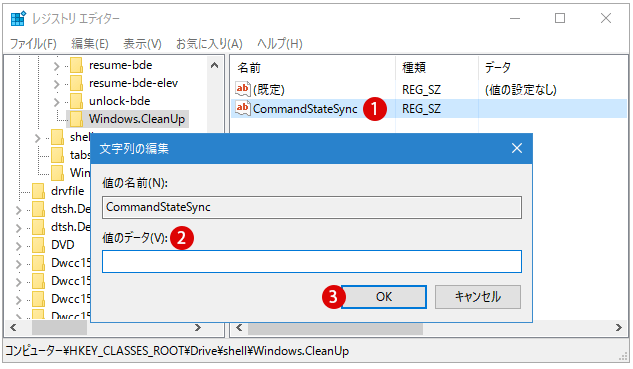Image resolution: width=633 pixels, height=369 pixels.
Task: Open the ファイル(F) menu
Action: coord(33,44)
